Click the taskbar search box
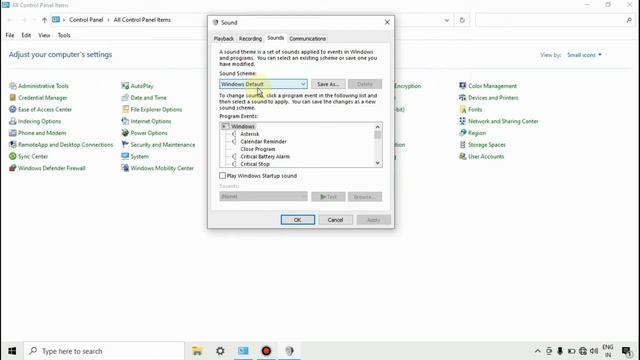This screenshot has height=360, width=640. (104, 351)
